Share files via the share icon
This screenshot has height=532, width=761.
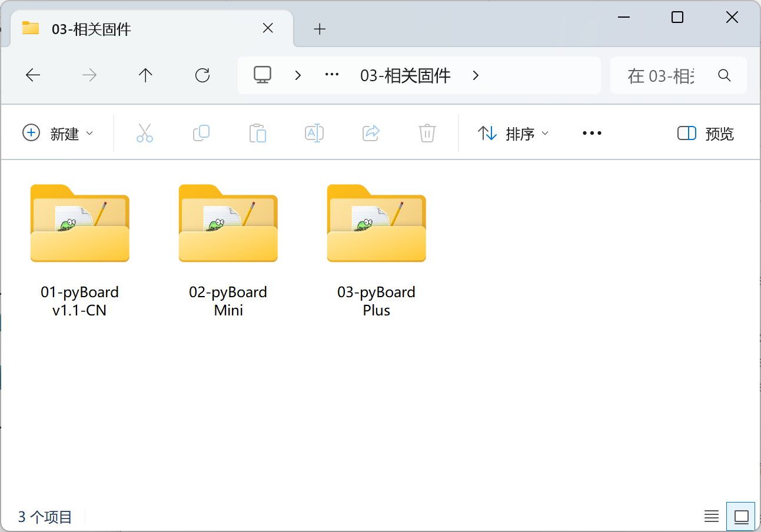point(371,133)
